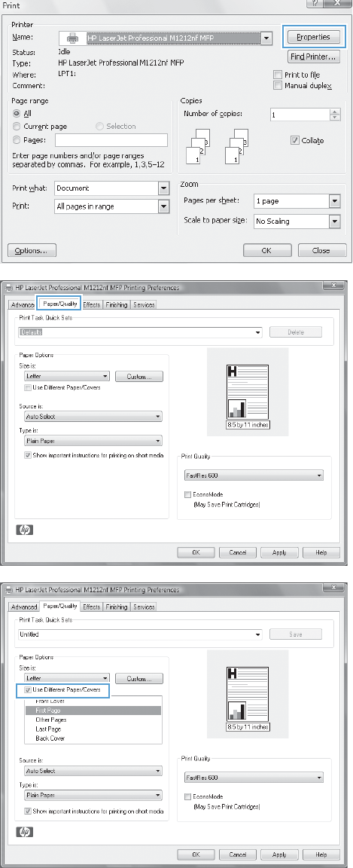
Task: Click the printer icon beside the printer name
Action: [x=72, y=38]
